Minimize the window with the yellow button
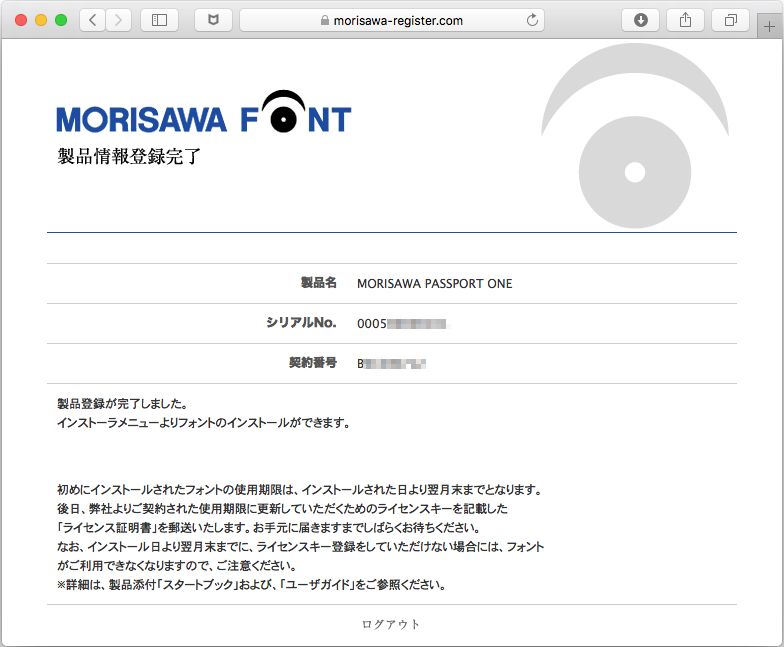Image resolution: width=784 pixels, height=647 pixels. pos(41,20)
